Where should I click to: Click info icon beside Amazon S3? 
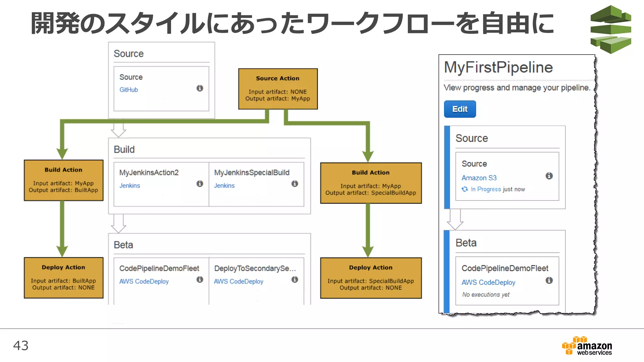[x=549, y=176]
